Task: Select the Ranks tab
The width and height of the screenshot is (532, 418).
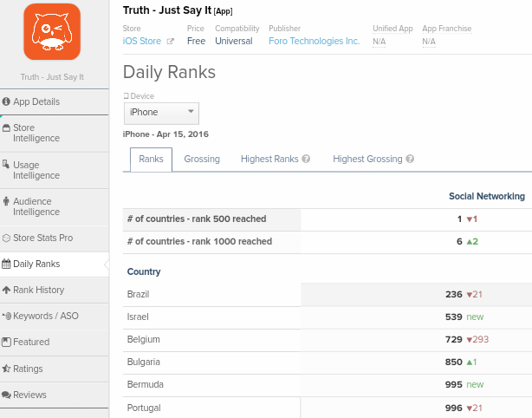Action: tap(151, 160)
